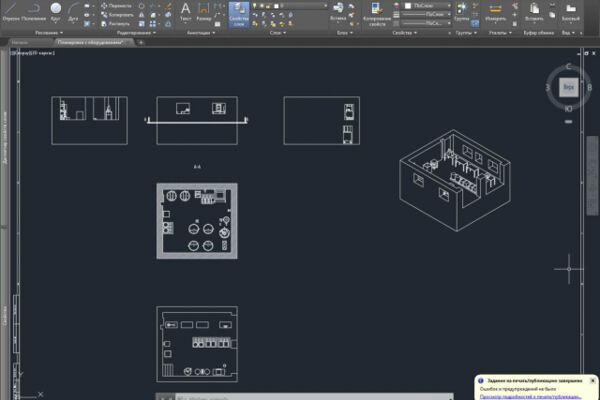Viewport: 600px width, 400px height.
Task: Select the bottom floor plan view
Action: point(197,344)
